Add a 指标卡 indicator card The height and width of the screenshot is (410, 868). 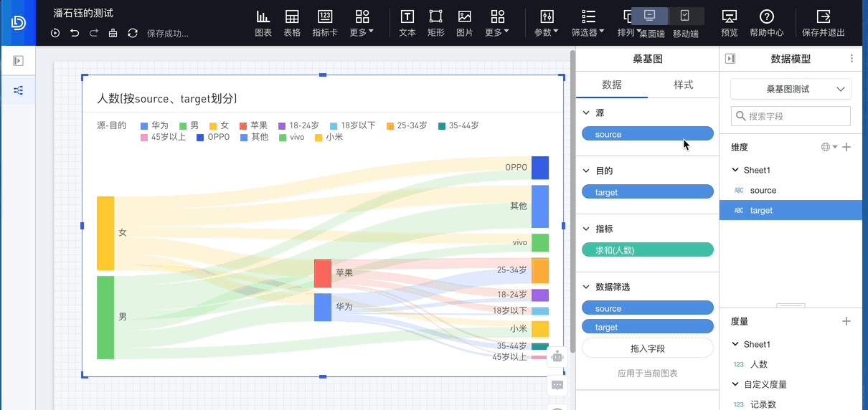coord(324,23)
